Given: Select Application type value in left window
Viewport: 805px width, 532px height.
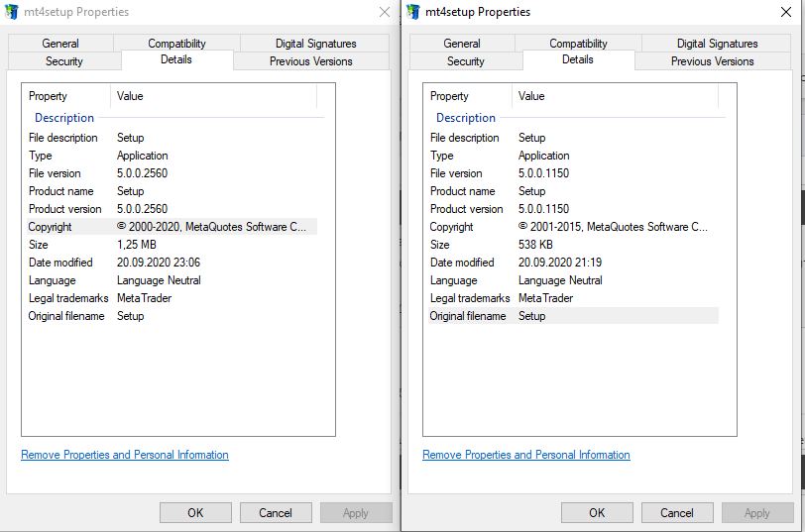Looking at the screenshot, I should click(x=142, y=156).
